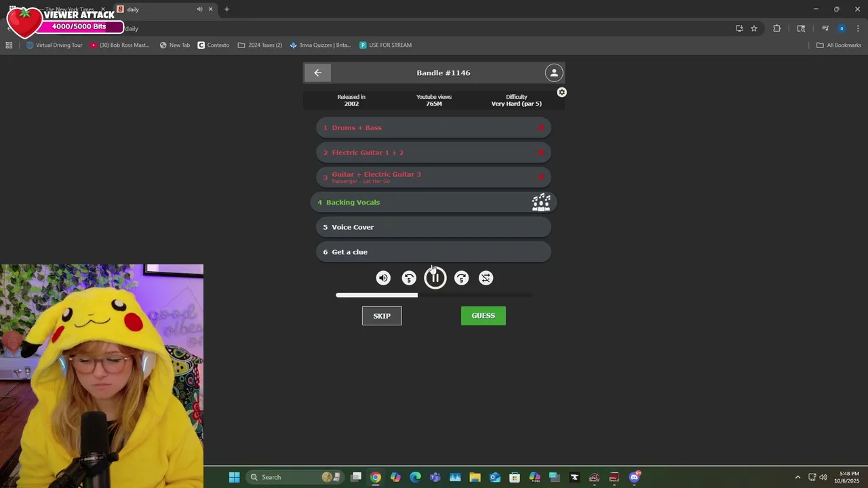Click the red X on Electric Guitar 1 + 2
This screenshot has width=868, height=488.
pos(540,152)
